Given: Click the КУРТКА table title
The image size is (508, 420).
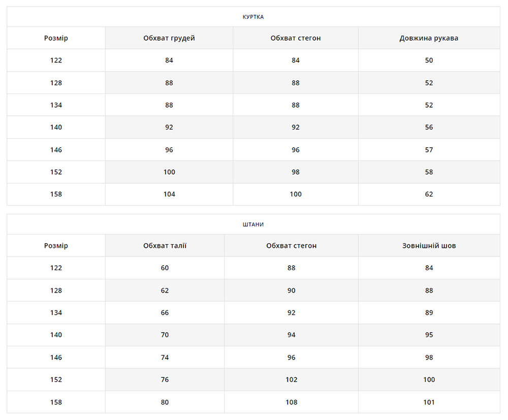Looking at the screenshot, I should (253, 17).
